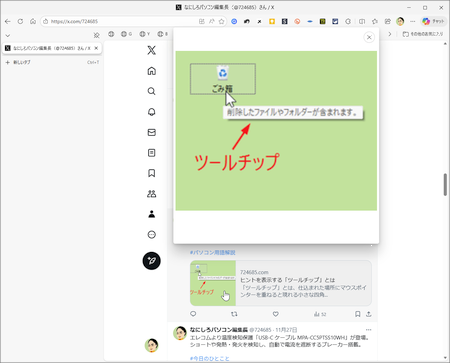
Task: Open browser favorites star-list icon
Action: [375, 21]
